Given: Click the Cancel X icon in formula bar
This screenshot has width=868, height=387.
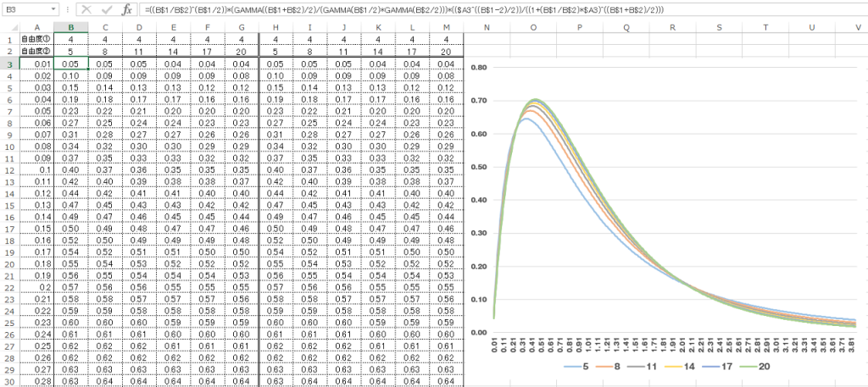Looking at the screenshot, I should 86,9.
